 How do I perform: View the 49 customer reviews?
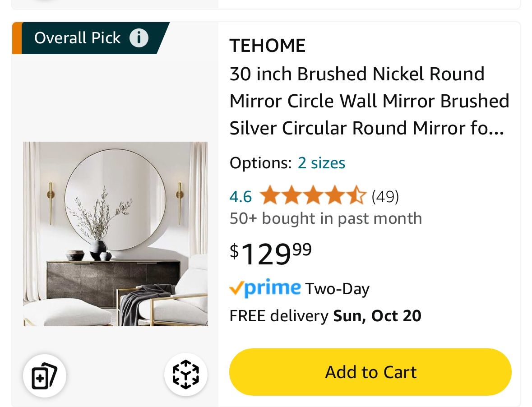(386, 196)
